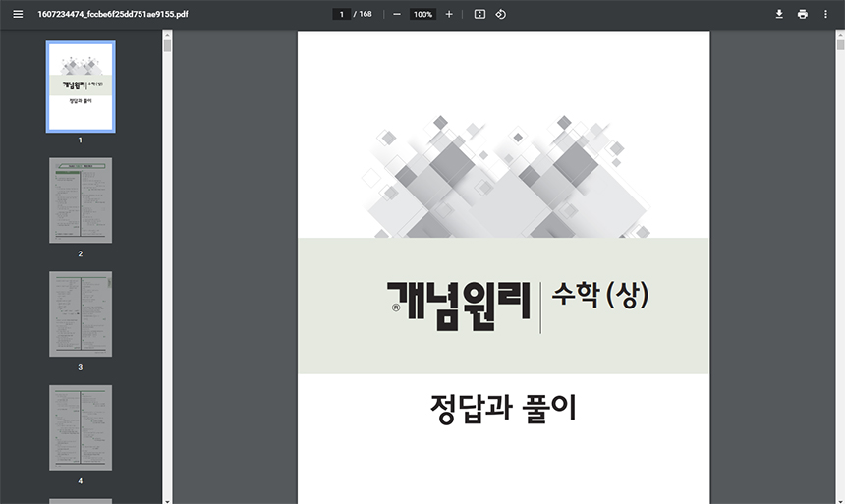
Task: Click the zoom in plus icon
Action: [x=449, y=14]
